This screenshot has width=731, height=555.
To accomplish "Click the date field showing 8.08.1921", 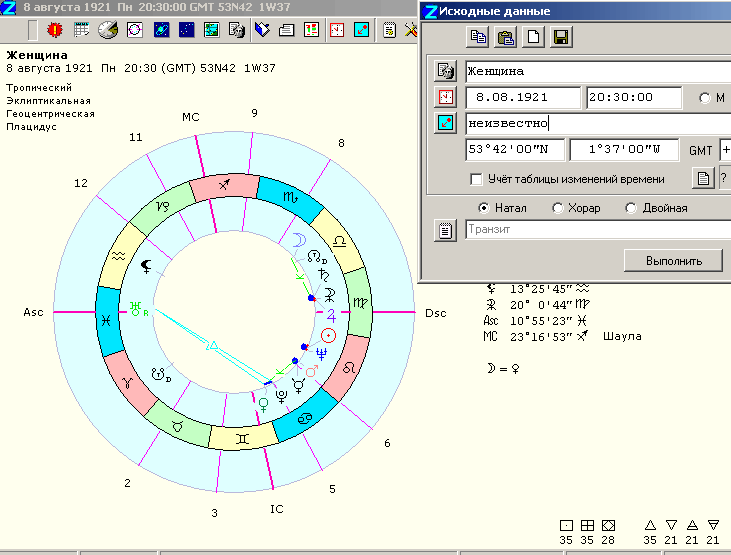I will 522,98.
